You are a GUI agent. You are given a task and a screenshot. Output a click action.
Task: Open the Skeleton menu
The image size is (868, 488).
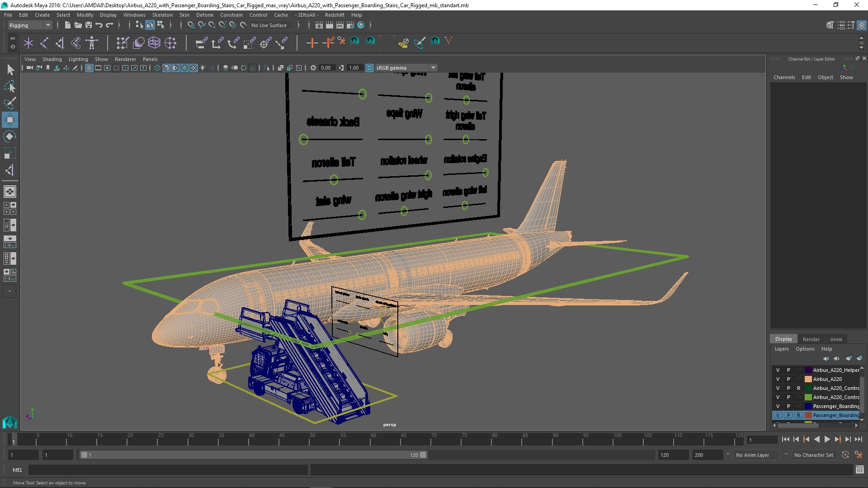(162, 15)
